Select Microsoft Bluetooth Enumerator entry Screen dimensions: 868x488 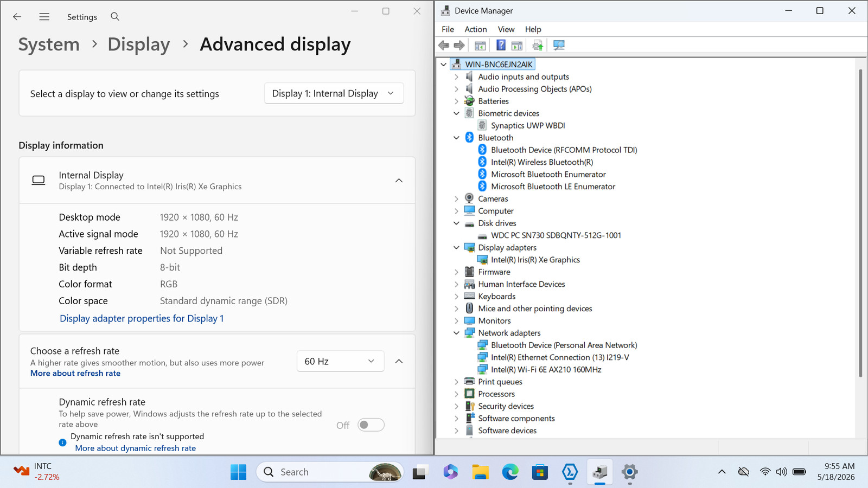548,174
